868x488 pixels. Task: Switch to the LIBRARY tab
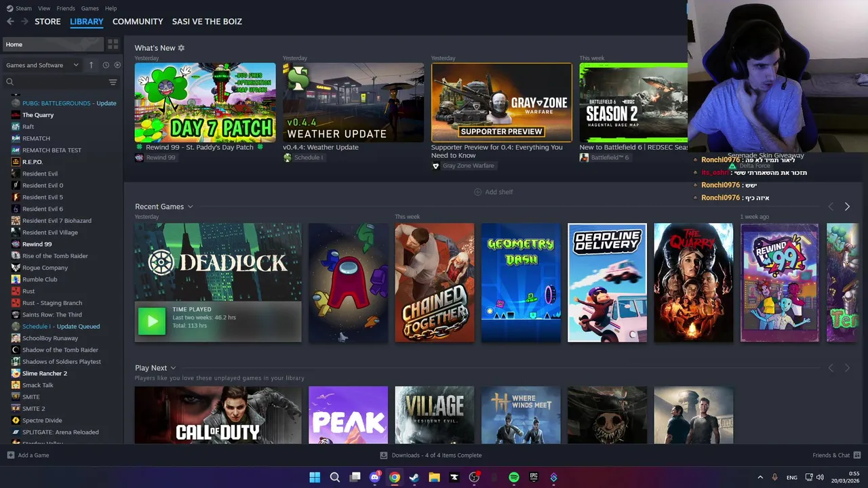point(87,22)
